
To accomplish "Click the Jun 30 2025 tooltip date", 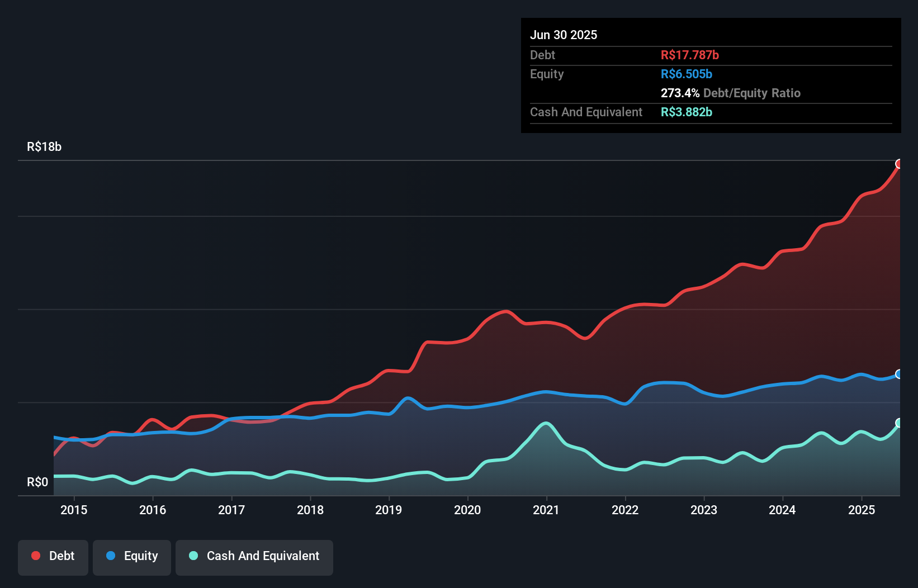I will pyautogui.click(x=564, y=35).
